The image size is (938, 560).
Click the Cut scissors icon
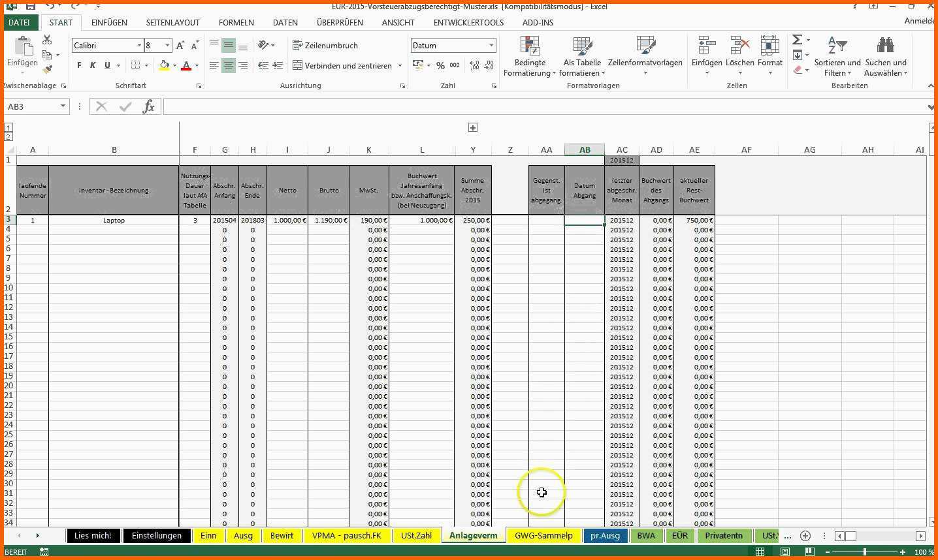pos(46,40)
